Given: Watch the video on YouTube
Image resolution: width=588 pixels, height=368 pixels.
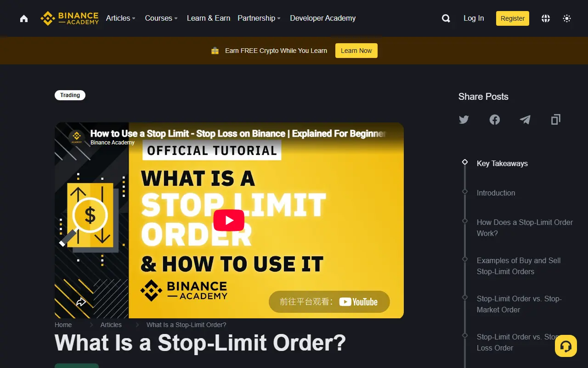Looking at the screenshot, I should [329, 302].
